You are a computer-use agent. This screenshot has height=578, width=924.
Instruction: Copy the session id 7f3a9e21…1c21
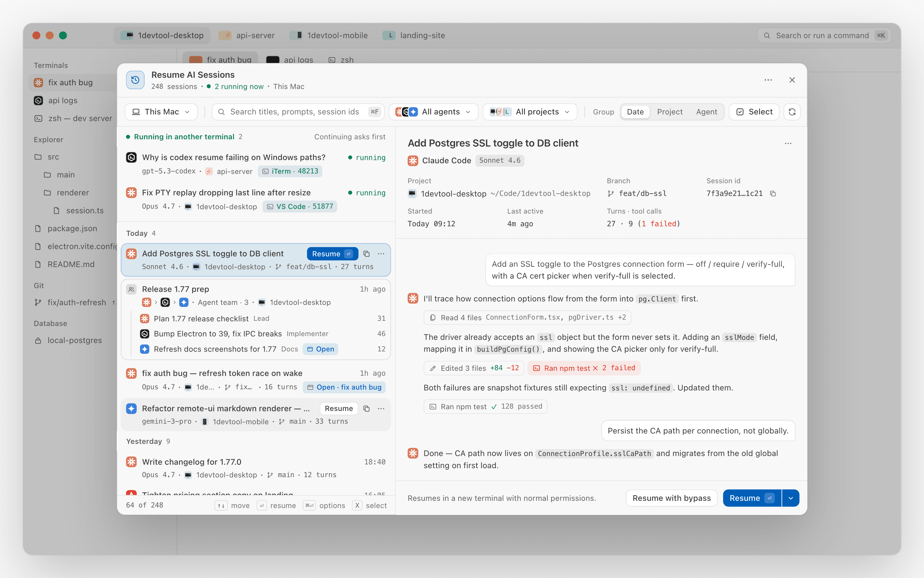(773, 193)
